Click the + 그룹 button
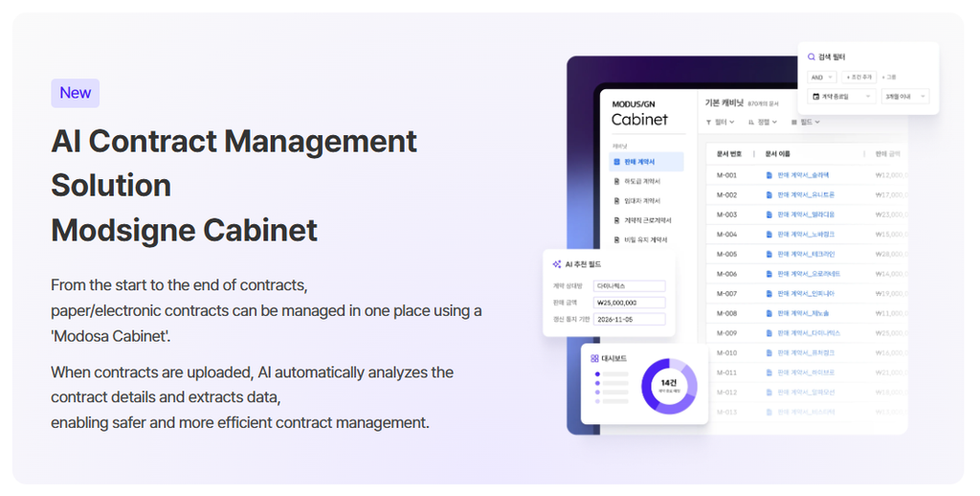980x496 pixels. pos(889,77)
